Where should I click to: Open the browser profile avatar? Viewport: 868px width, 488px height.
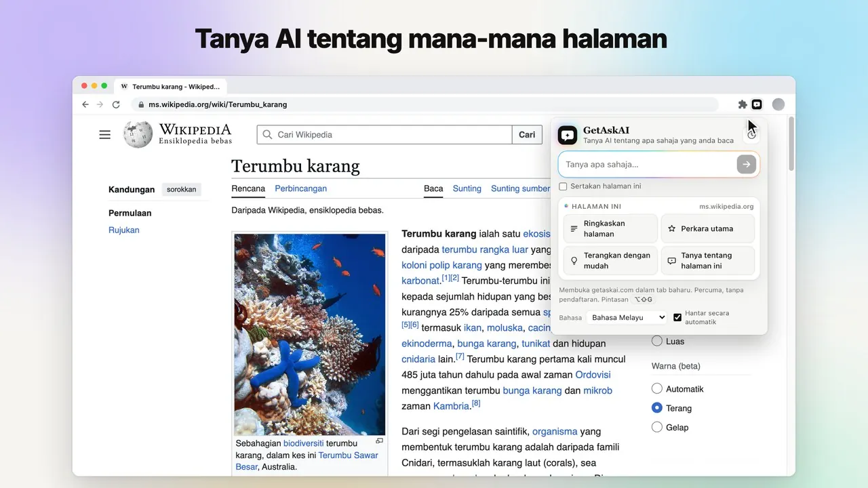pyautogui.click(x=778, y=104)
